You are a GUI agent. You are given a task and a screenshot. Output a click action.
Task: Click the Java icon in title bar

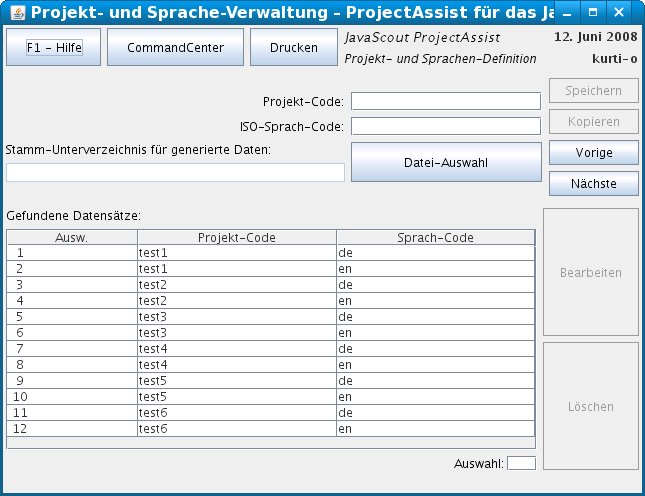17,13
